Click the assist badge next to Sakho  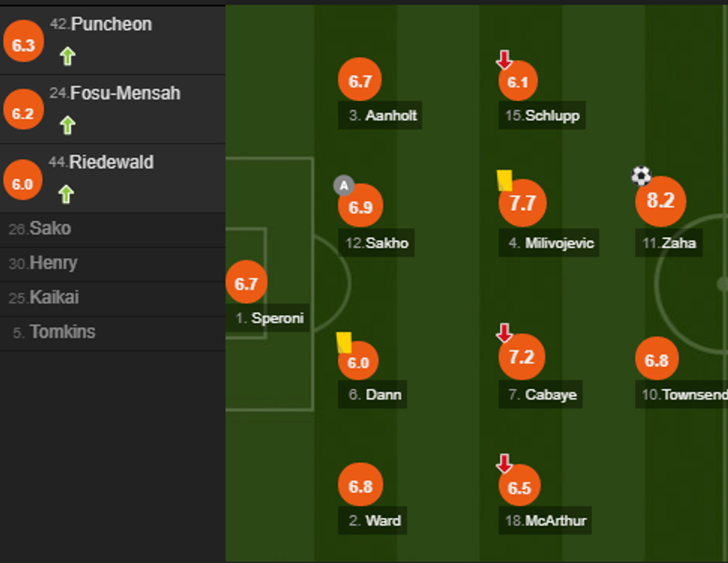(343, 185)
